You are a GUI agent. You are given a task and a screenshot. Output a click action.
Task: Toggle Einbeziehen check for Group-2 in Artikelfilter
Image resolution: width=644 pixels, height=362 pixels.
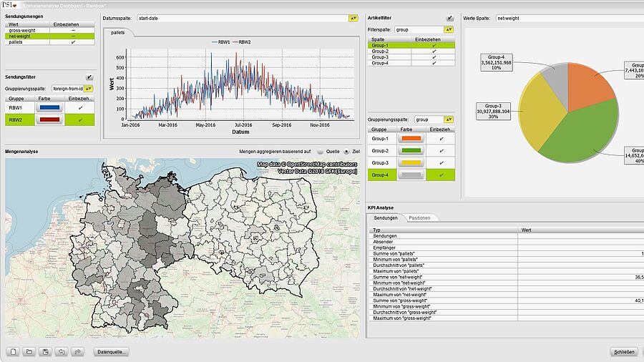434,52
